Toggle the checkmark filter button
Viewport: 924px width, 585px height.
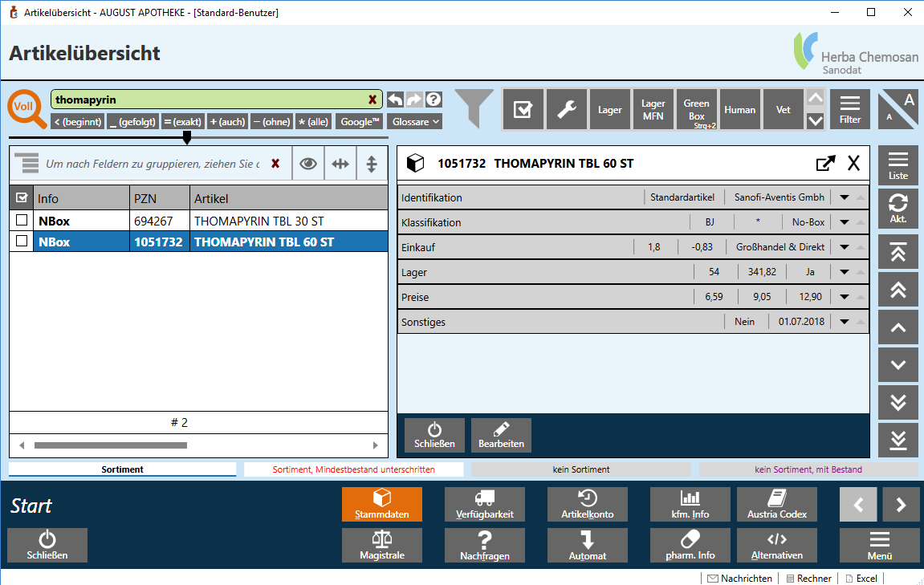tap(523, 110)
